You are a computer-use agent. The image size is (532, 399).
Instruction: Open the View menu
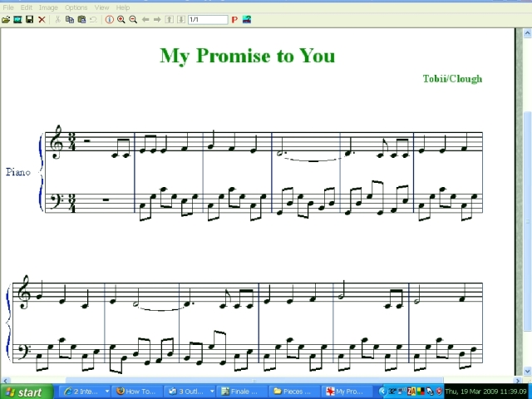point(101,7)
